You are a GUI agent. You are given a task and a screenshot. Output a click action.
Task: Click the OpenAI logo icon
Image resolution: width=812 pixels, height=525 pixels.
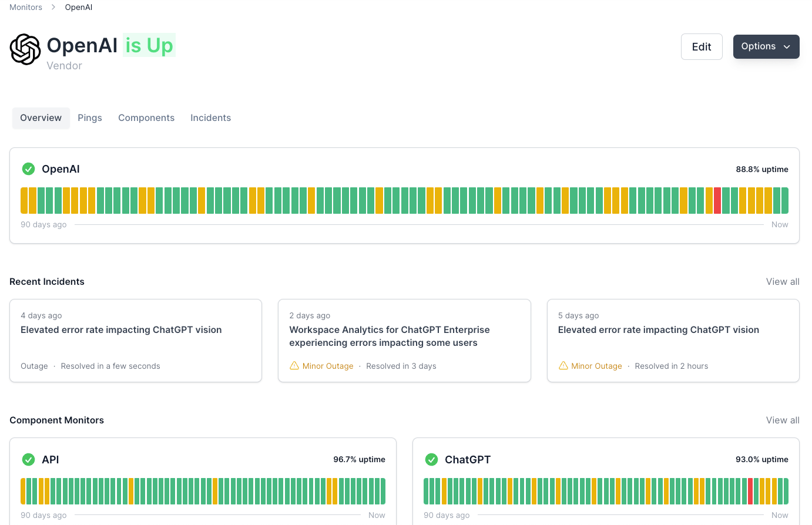click(x=25, y=49)
